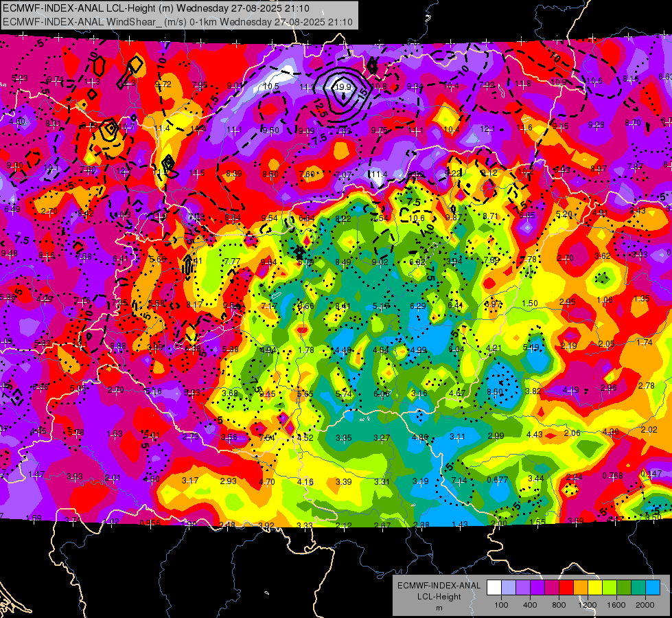Click the map value 2.93
This screenshot has height=618, width=672.
(228, 481)
